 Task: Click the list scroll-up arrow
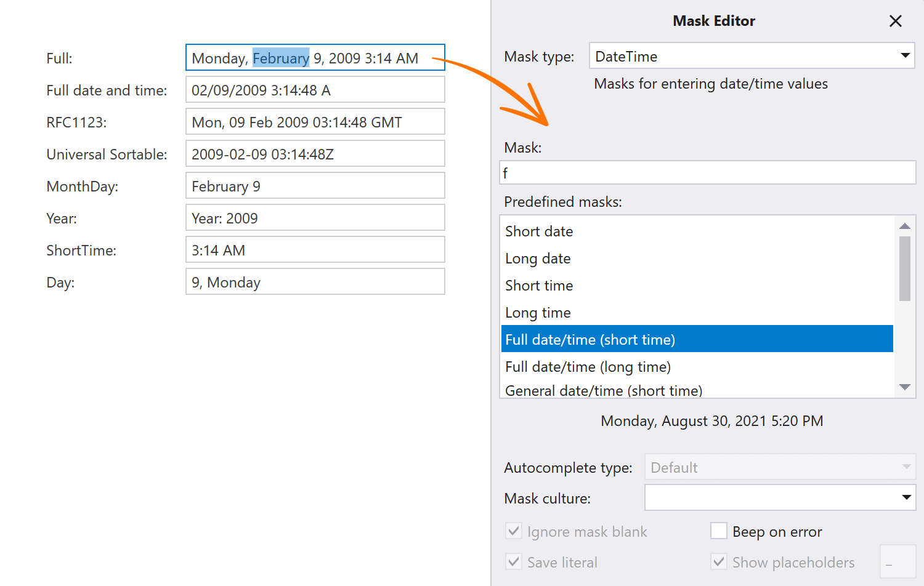pos(904,227)
